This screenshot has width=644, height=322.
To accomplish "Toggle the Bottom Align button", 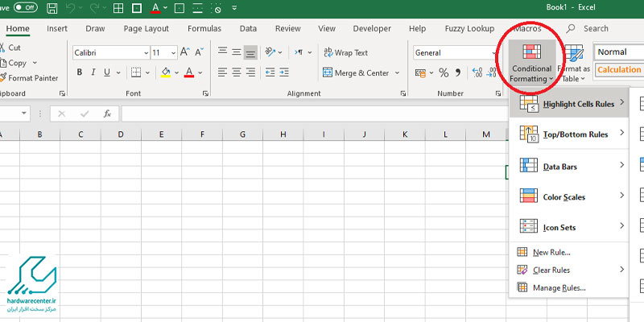I will point(250,52).
